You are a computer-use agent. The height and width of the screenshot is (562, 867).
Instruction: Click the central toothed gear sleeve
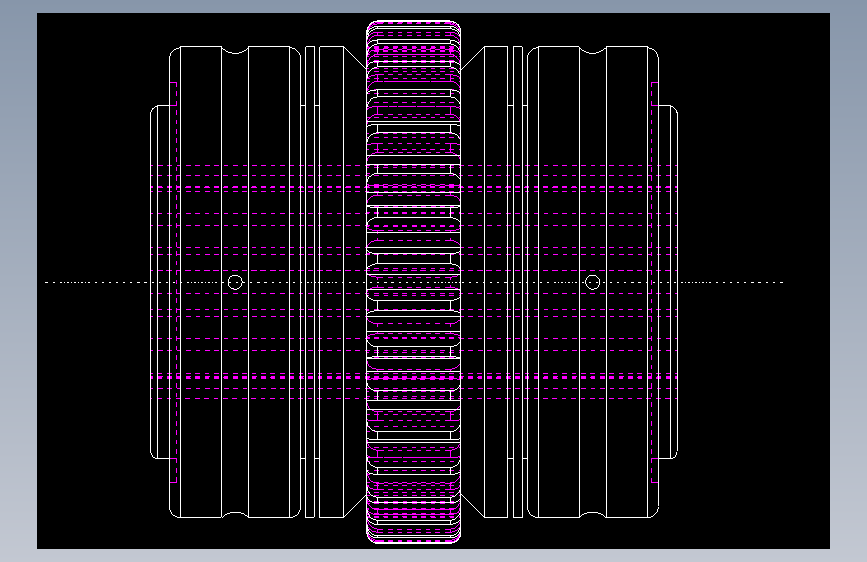tap(414, 282)
